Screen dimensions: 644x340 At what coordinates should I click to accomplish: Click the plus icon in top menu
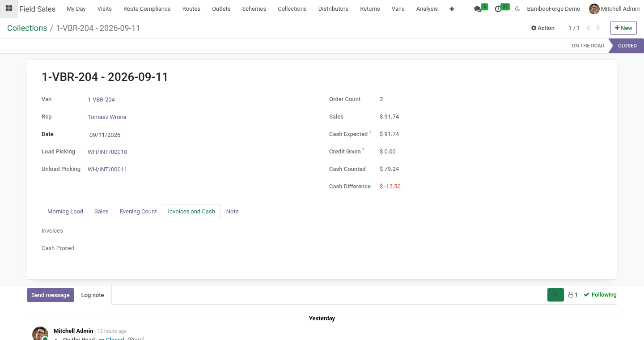pos(452,9)
